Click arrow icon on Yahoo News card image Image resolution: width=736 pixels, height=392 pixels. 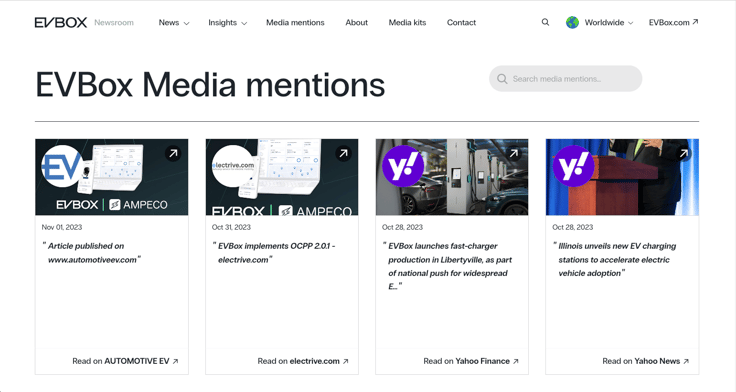(684, 153)
